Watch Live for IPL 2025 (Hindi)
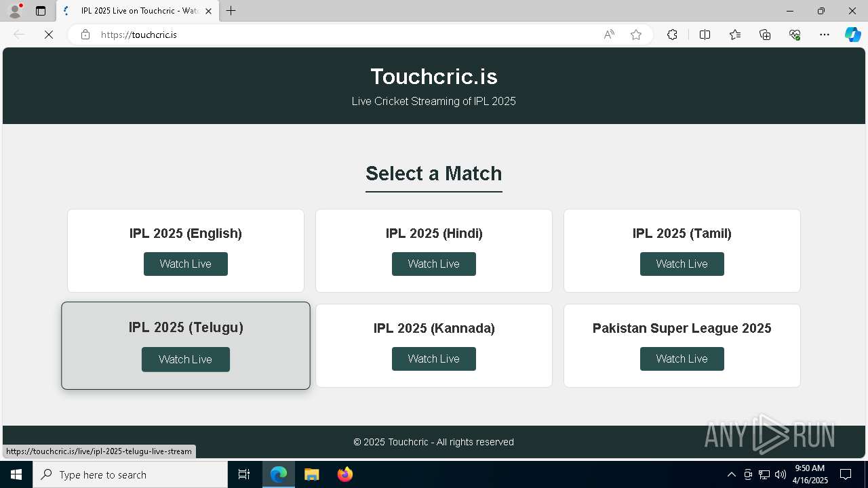 [x=434, y=264]
